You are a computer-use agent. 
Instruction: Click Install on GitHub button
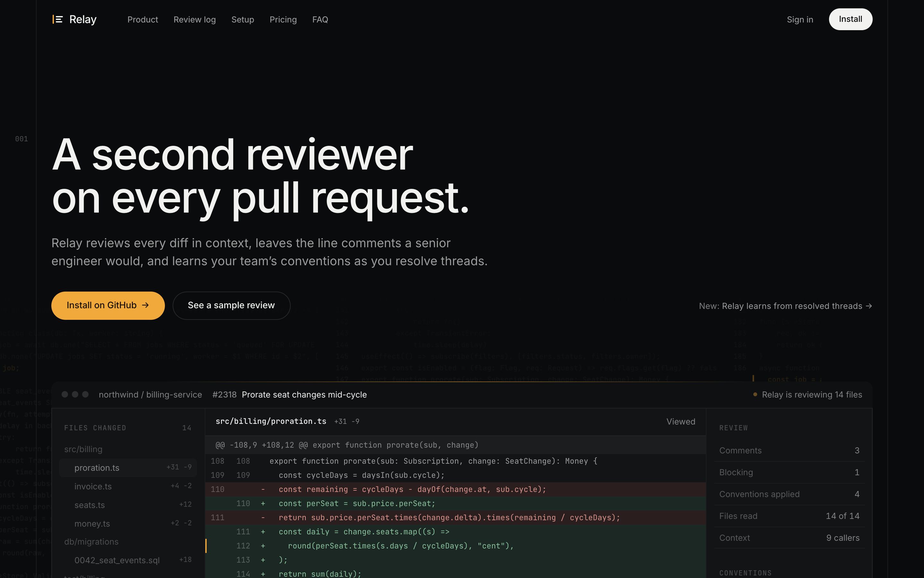pos(108,305)
